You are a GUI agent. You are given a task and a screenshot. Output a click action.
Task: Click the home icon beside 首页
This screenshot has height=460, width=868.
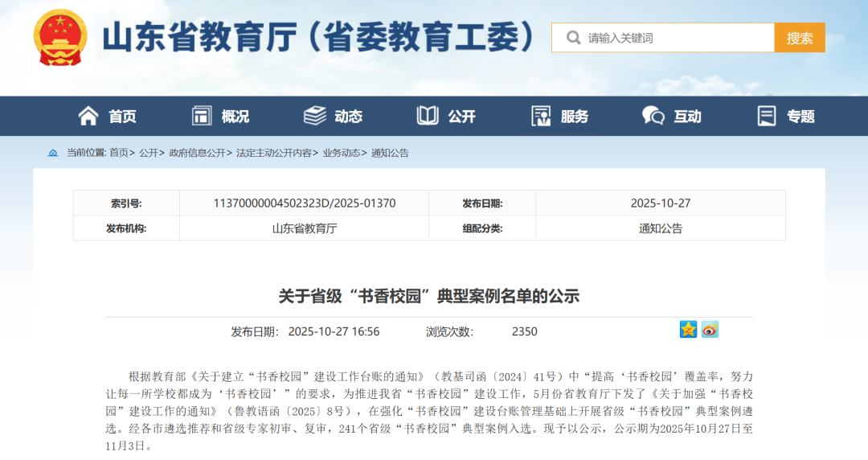pos(88,116)
